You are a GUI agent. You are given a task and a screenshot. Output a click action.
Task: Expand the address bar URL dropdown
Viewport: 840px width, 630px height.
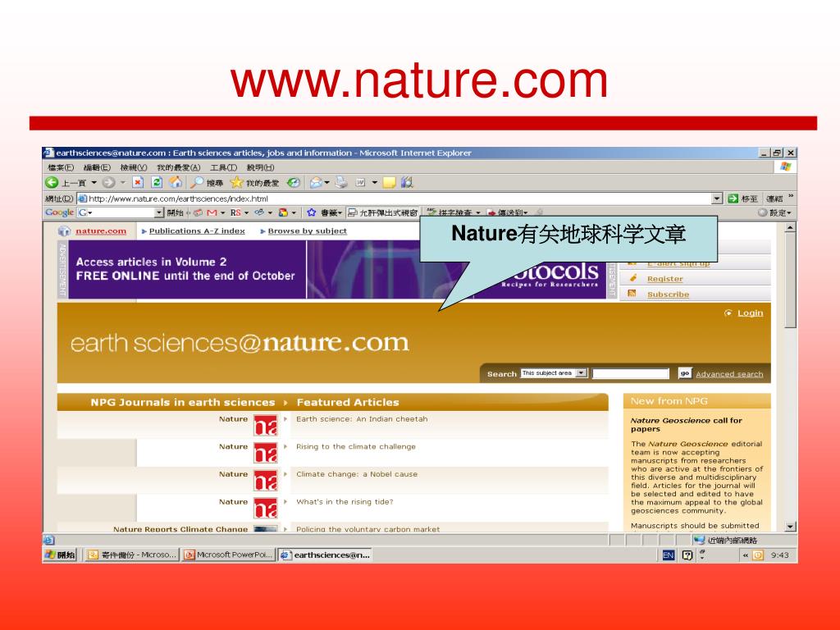point(717,199)
